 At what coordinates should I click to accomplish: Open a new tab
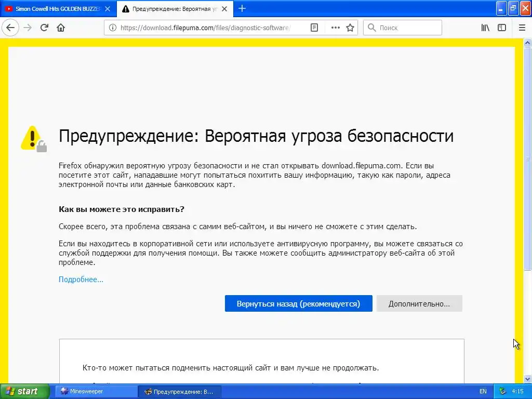pyautogui.click(x=242, y=9)
